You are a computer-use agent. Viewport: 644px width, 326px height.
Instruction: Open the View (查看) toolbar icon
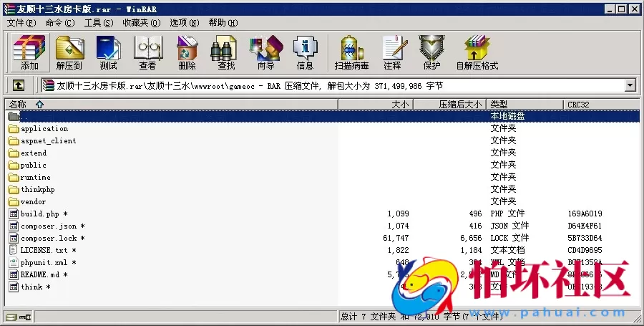(x=148, y=52)
